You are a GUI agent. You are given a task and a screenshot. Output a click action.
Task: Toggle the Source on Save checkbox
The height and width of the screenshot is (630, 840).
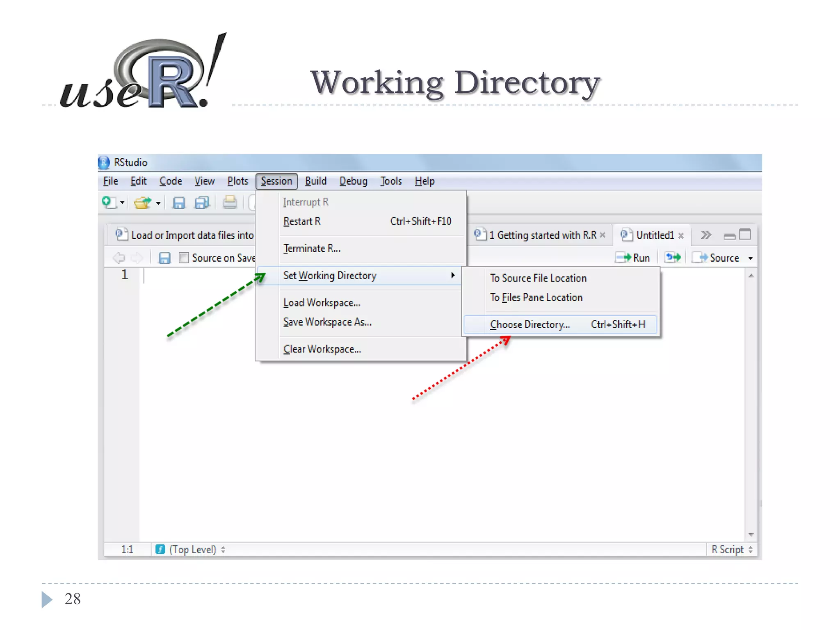184,258
